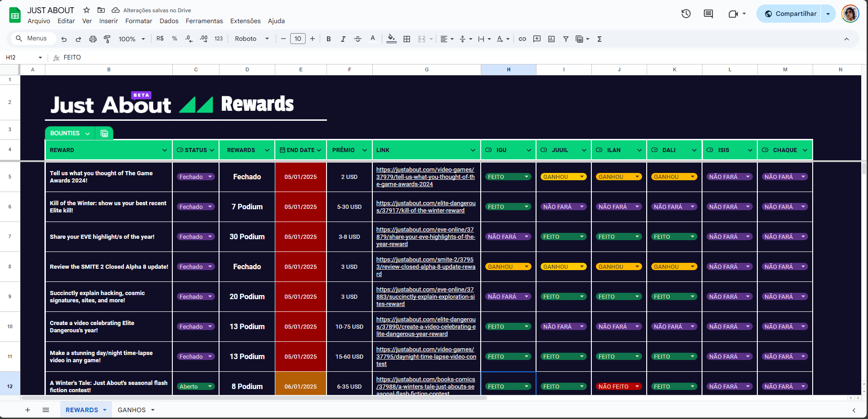The image size is (868, 419).
Task: Click the borders icon in toolbar
Action: coord(407,39)
